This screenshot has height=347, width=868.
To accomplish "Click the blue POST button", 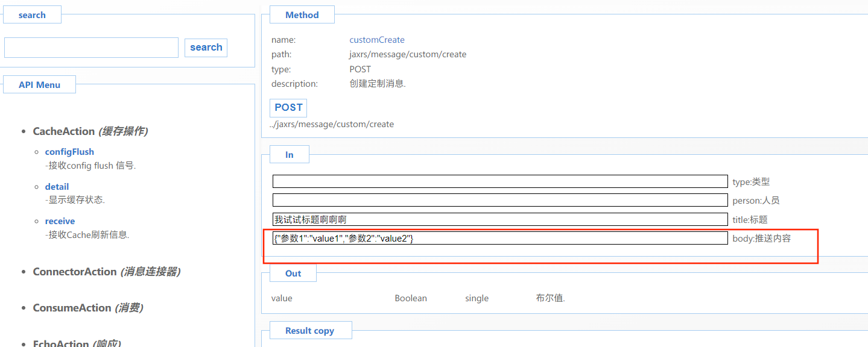I will point(288,108).
